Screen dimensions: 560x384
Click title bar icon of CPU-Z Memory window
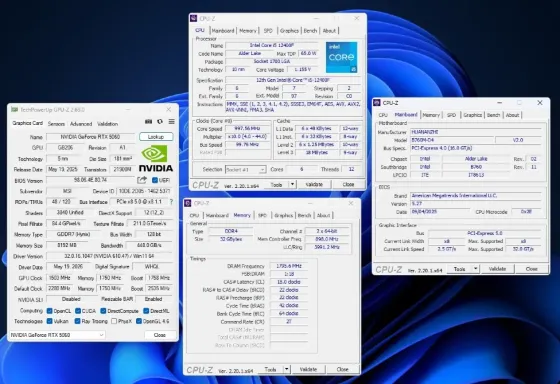coord(188,203)
